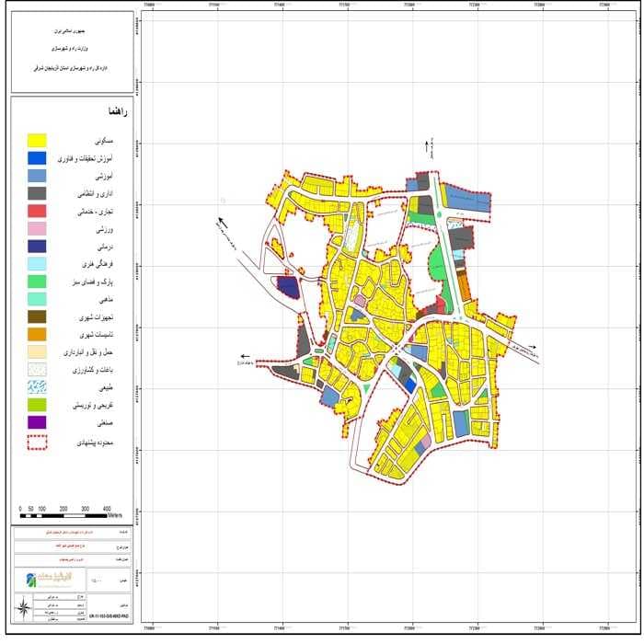The width and height of the screenshot is (644, 644).
Task: Click the legend label 'طبیعی'
Action: [106, 387]
